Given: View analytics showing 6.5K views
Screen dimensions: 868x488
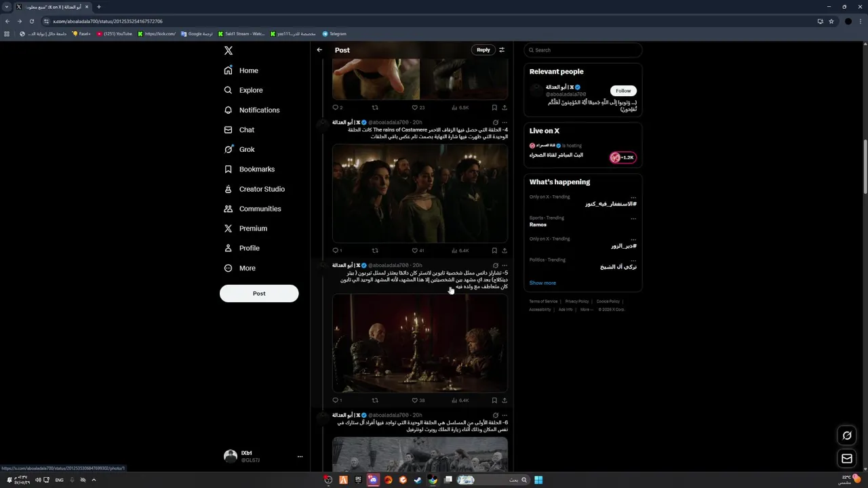Looking at the screenshot, I should (460, 107).
